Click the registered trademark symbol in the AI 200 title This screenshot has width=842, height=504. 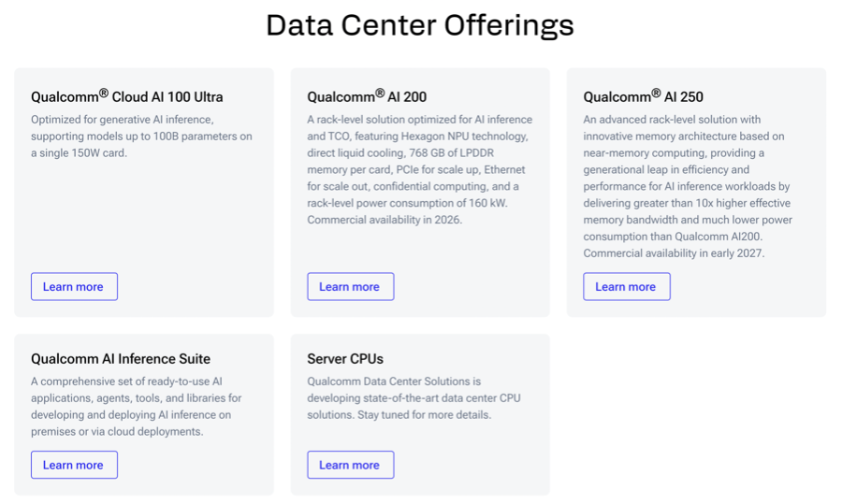[380, 93]
